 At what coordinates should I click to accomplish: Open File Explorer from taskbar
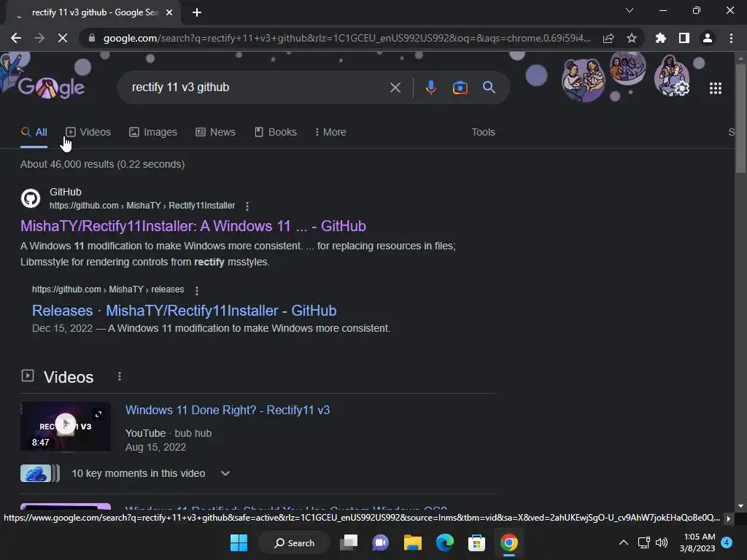point(413,542)
